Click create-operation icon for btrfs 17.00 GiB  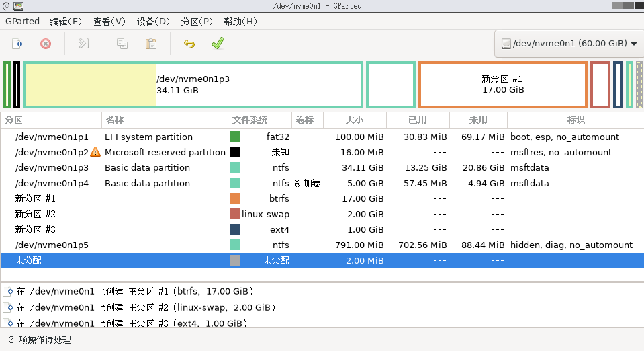click(x=9, y=292)
